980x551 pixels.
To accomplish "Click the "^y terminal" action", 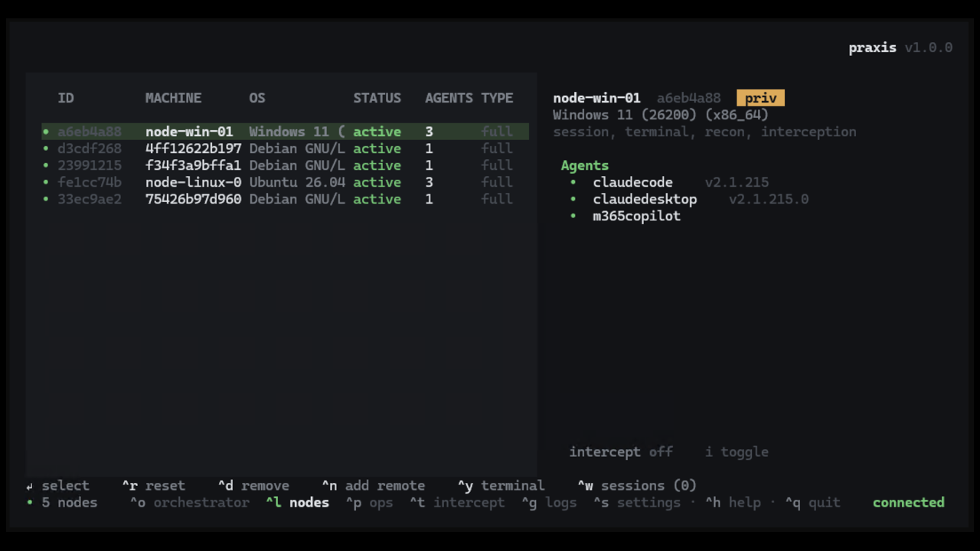I will [x=501, y=486].
